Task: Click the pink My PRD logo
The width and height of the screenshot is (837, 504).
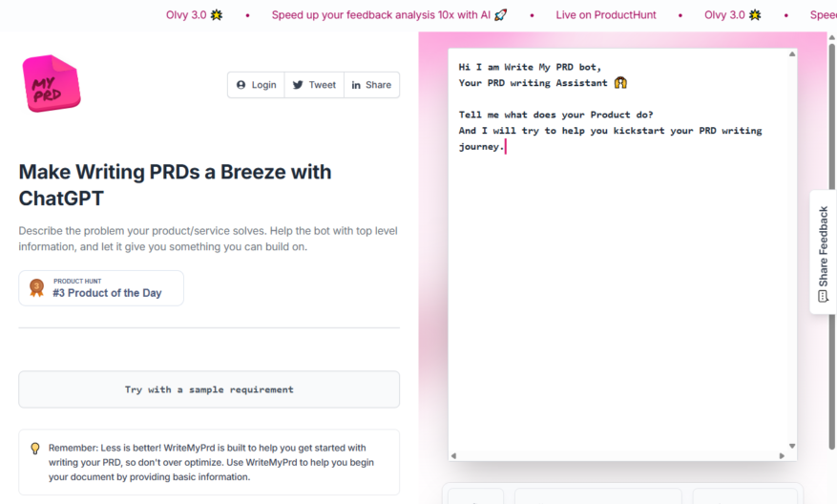Action: pos(52,83)
